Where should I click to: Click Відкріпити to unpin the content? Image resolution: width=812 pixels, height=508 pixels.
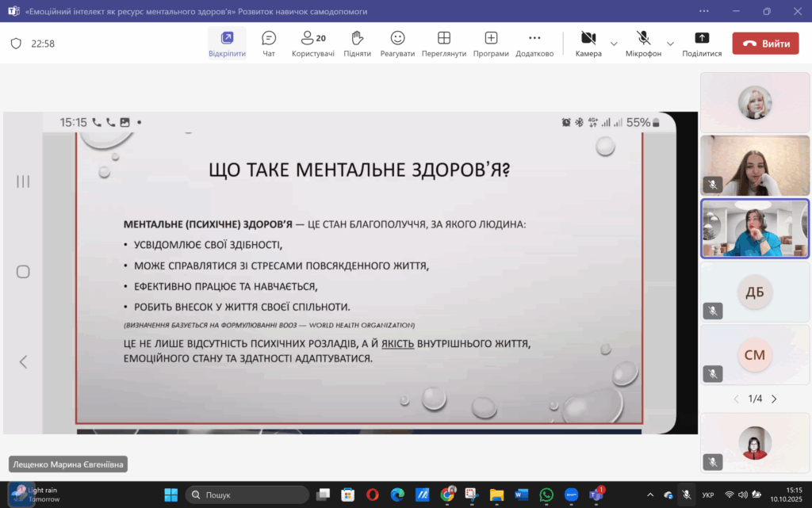[227, 43]
